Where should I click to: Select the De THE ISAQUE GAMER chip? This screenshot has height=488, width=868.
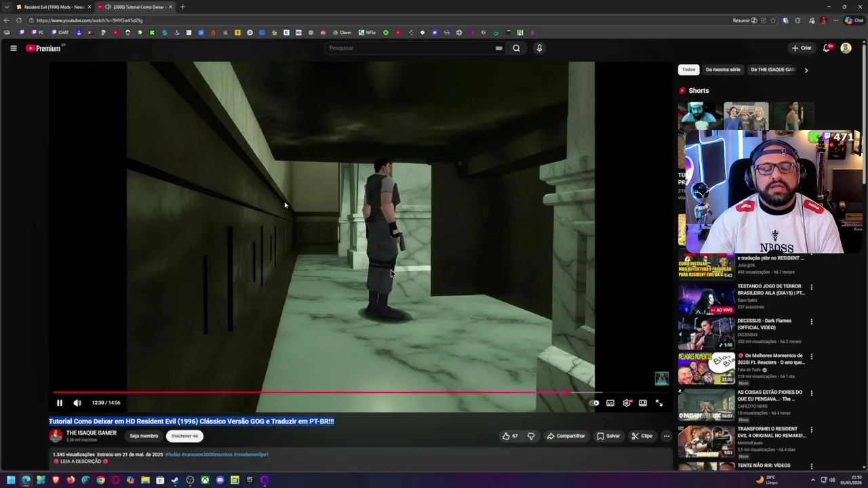[x=772, y=70]
